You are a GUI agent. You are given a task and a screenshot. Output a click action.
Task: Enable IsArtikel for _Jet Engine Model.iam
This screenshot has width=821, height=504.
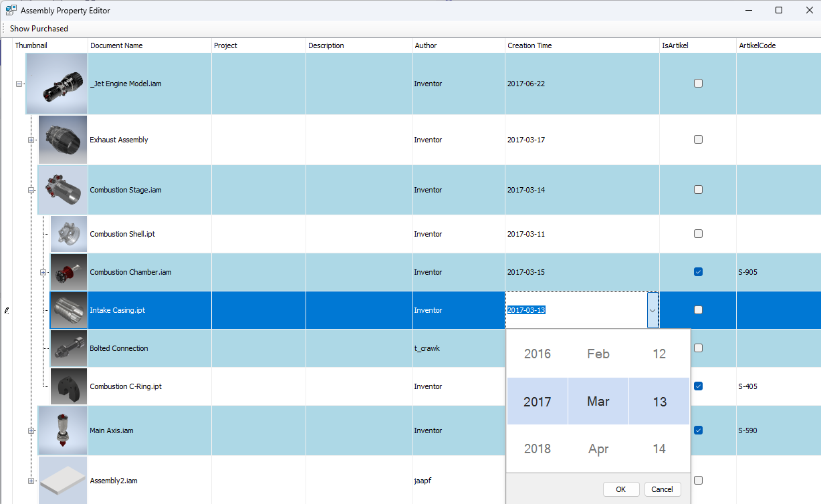[698, 83]
